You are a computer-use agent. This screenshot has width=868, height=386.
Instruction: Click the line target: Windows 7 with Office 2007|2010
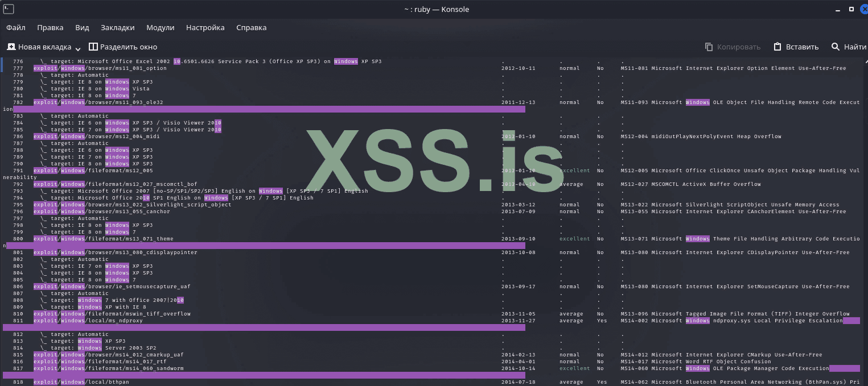112,300
